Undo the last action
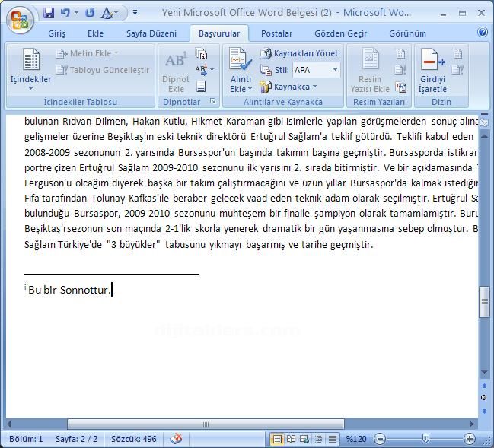This screenshot has height=448, width=494. 65,13
